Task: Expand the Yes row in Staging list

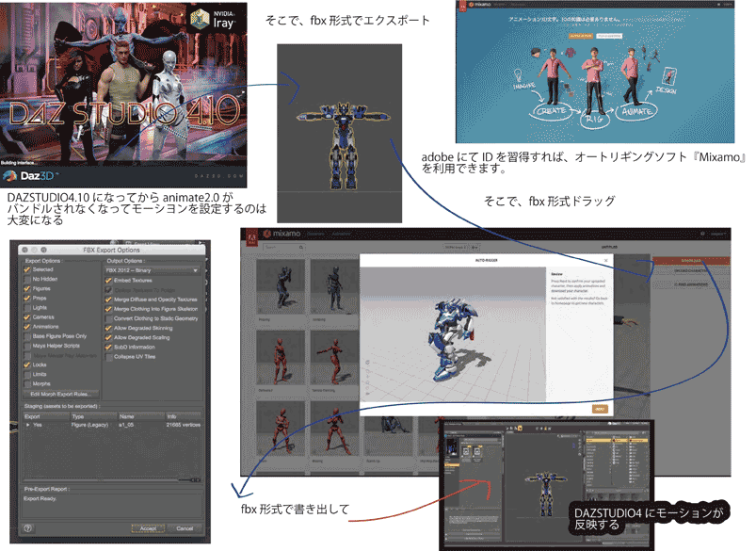Action: pos(28,425)
